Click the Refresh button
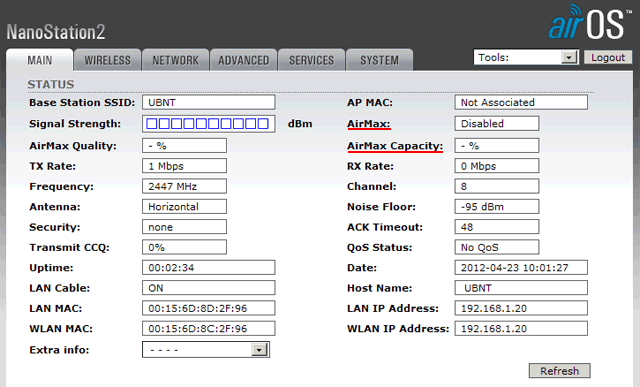Screen dimensions: 640x387 560,371
